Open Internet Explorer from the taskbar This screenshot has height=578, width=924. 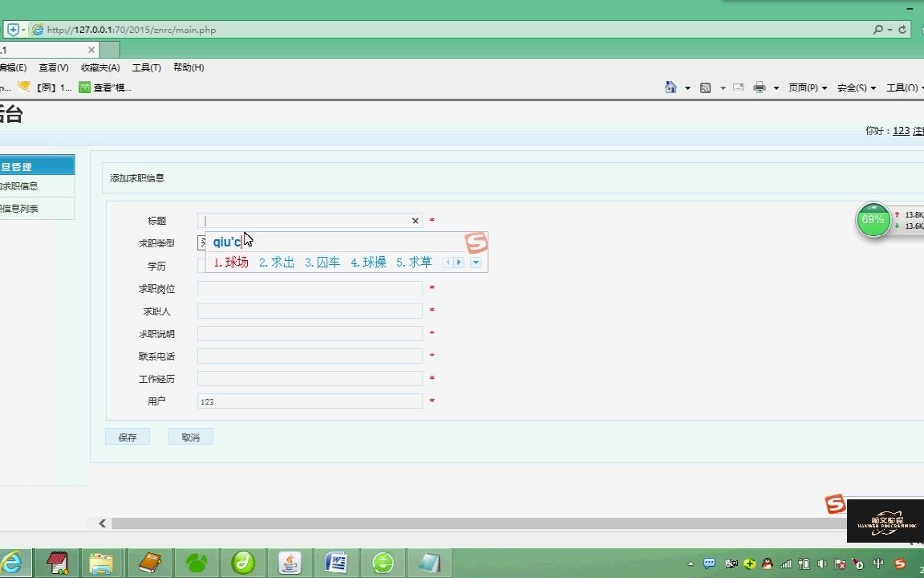(x=12, y=564)
